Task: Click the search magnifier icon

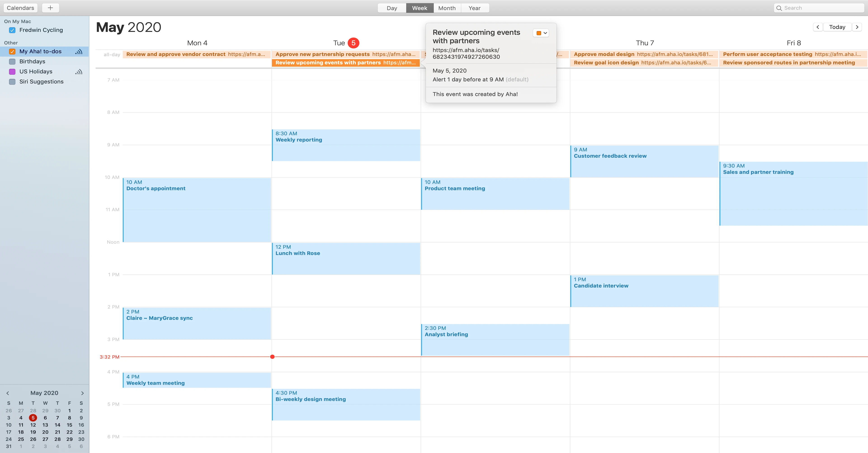Action: pos(779,8)
